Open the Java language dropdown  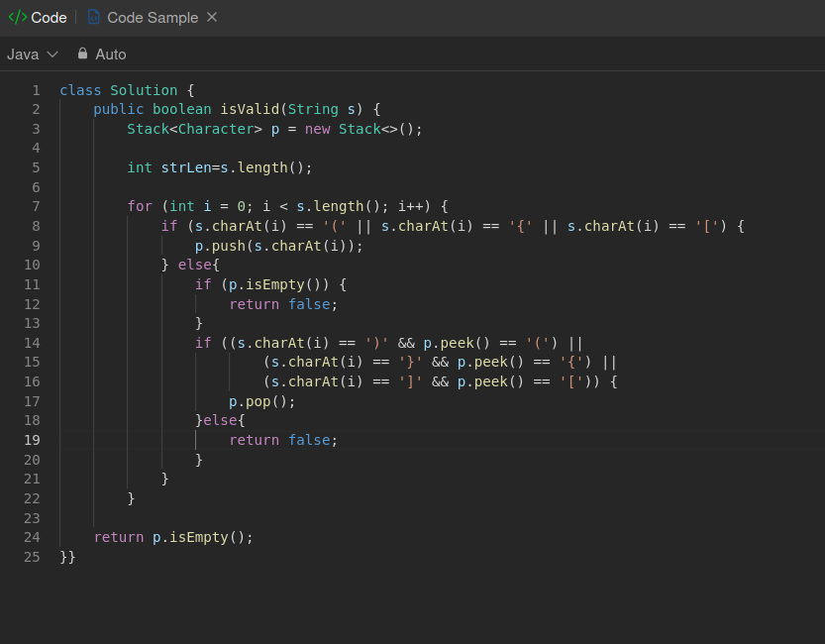point(32,54)
